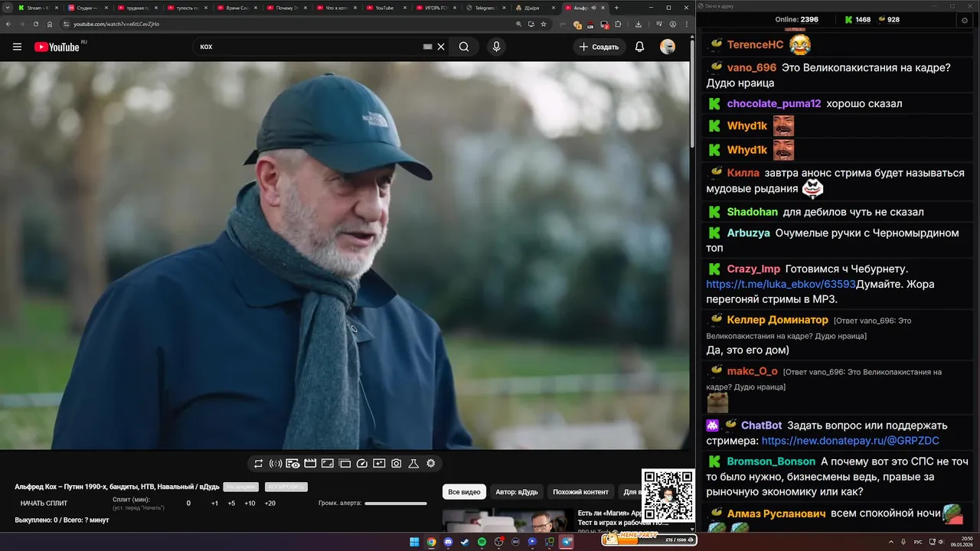The height and width of the screenshot is (551, 980).
Task: Open YouTube notifications bell
Action: click(x=639, y=47)
